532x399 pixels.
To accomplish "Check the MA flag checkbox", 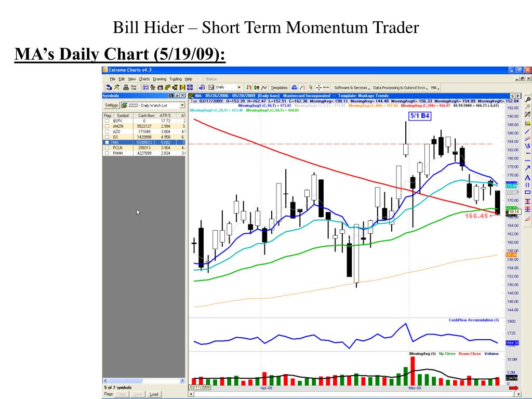I will [x=107, y=142].
